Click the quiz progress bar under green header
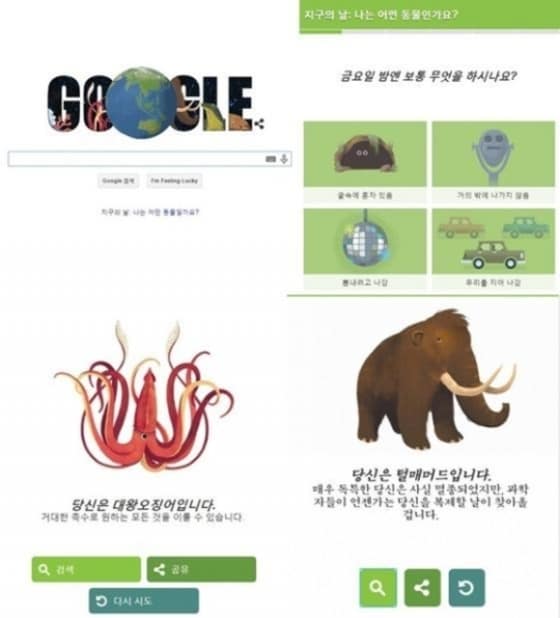This screenshot has width=560, height=618. coord(429,32)
